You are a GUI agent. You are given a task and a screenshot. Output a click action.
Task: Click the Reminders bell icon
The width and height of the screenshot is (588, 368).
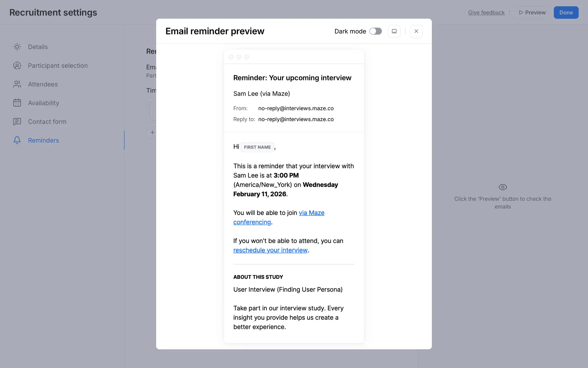pyautogui.click(x=17, y=140)
